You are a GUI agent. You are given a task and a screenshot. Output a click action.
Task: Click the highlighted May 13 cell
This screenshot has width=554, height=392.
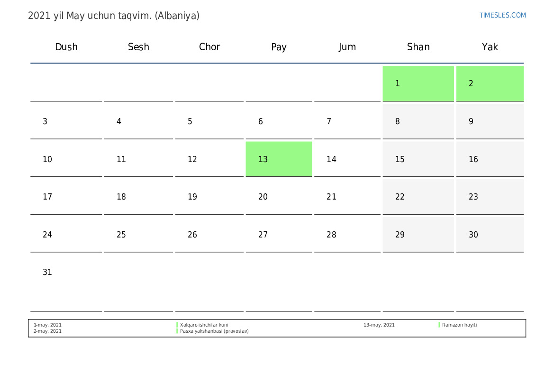(279, 159)
